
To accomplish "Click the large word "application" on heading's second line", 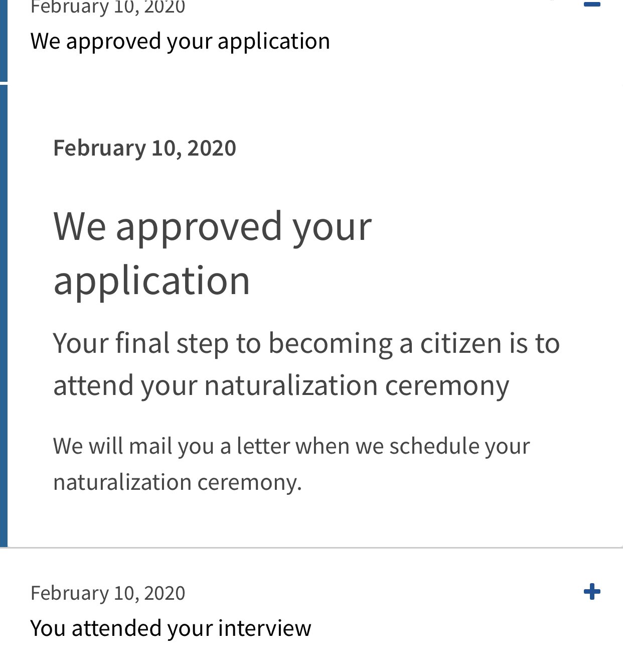I will pos(151,282).
